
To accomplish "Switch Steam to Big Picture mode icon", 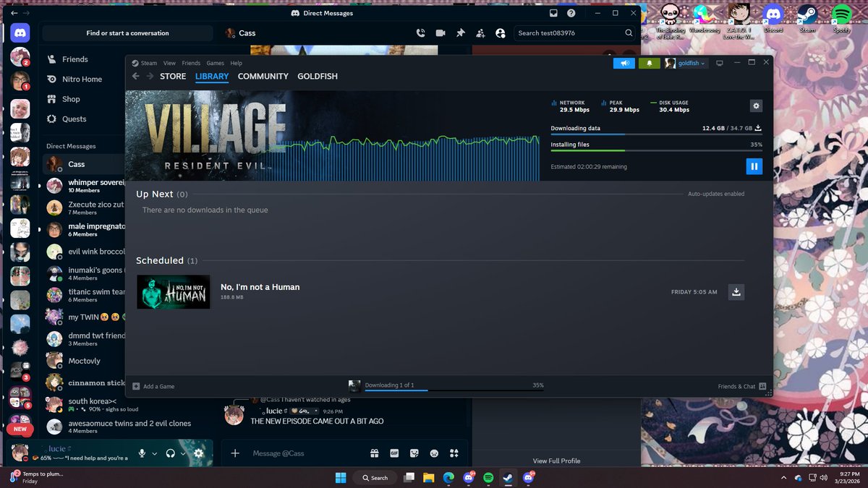I will (720, 63).
